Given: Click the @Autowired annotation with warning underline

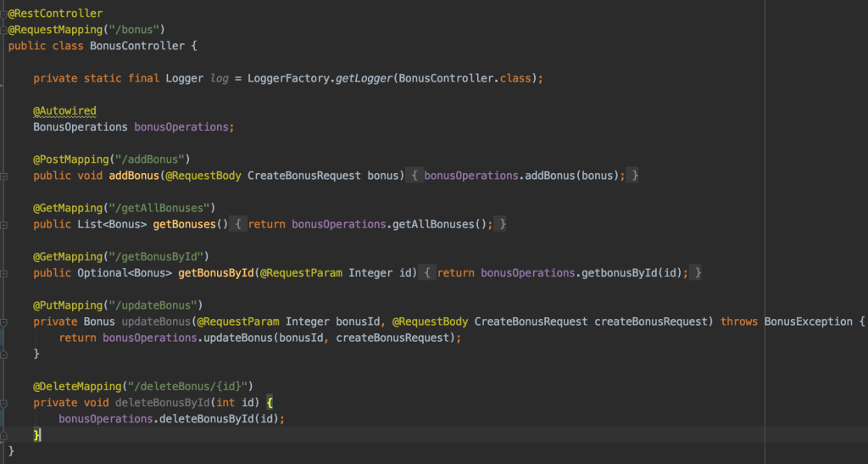Looking at the screenshot, I should [x=64, y=111].
